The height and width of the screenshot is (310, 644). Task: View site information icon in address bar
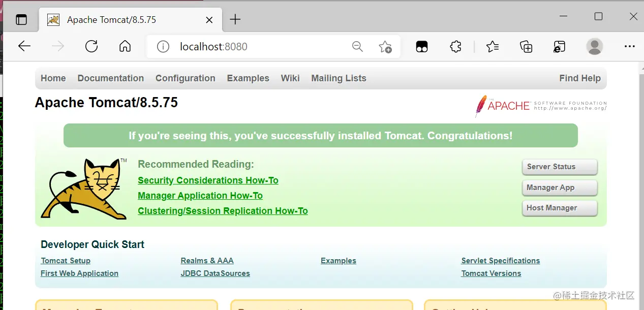pos(163,47)
